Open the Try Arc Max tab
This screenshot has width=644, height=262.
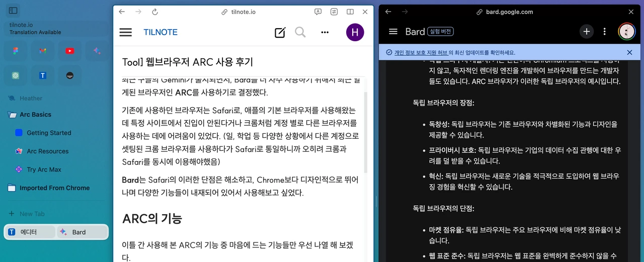(x=44, y=169)
